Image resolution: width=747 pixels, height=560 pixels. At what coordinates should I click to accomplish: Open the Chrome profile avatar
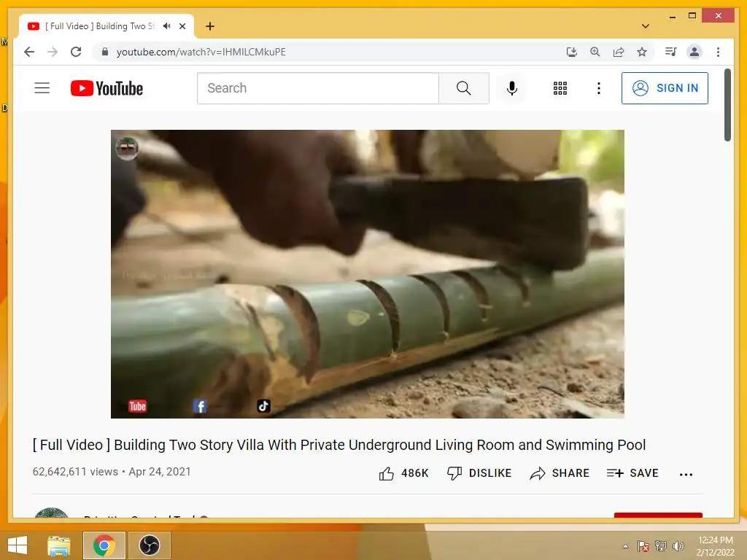694,52
